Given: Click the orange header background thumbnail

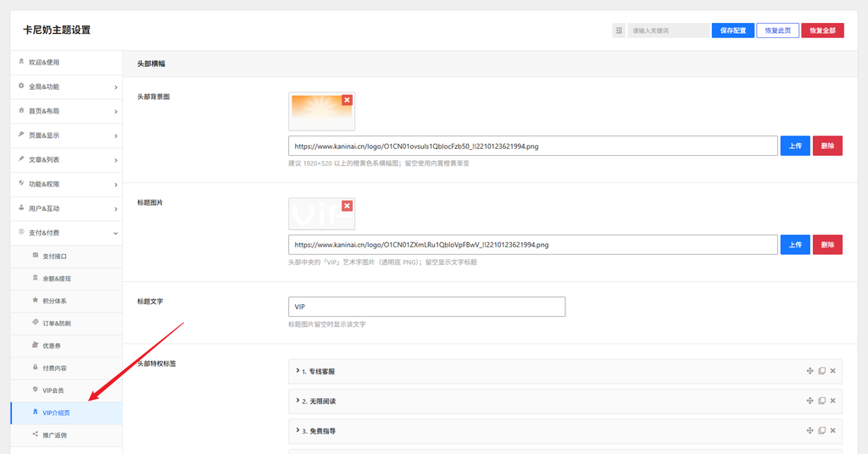Looking at the screenshot, I should click(x=321, y=112).
